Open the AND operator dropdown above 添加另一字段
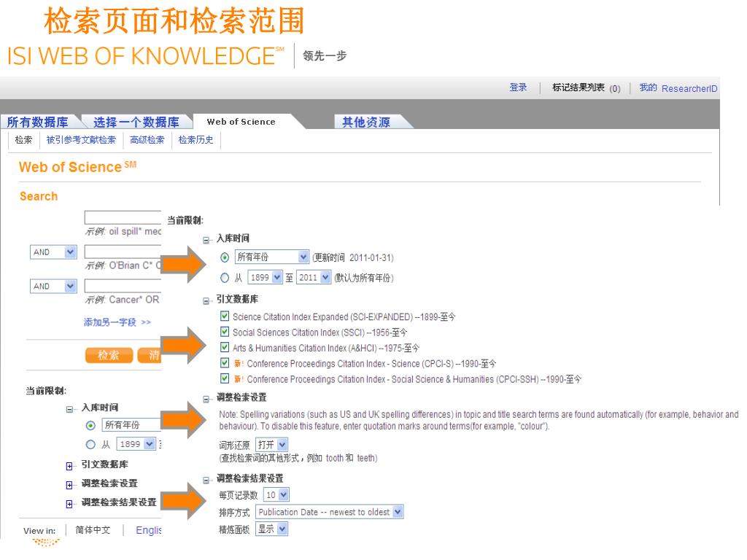Viewport: 747px width, 560px height. 53,286
